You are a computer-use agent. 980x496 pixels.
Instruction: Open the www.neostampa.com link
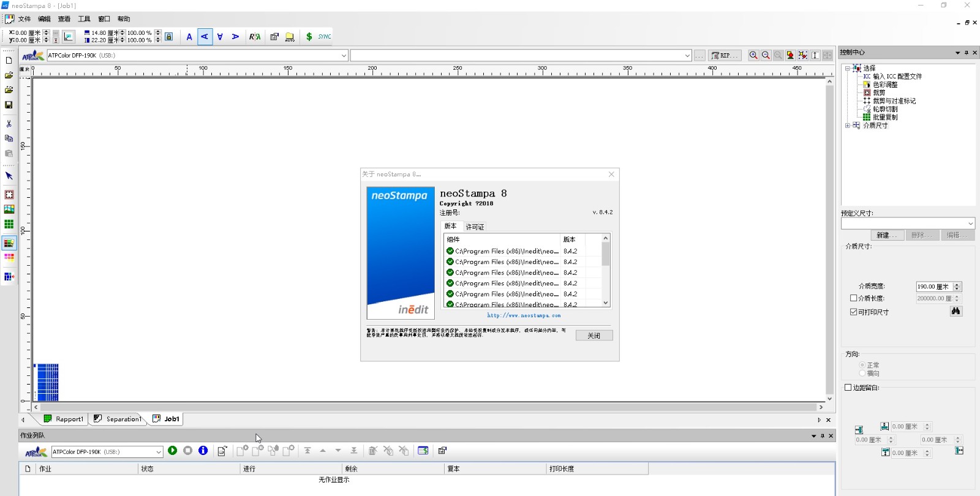[524, 315]
